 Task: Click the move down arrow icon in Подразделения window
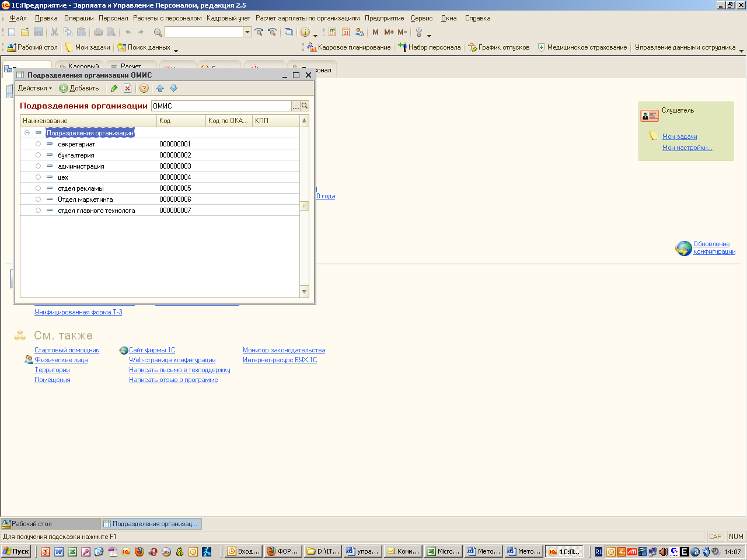(x=173, y=88)
